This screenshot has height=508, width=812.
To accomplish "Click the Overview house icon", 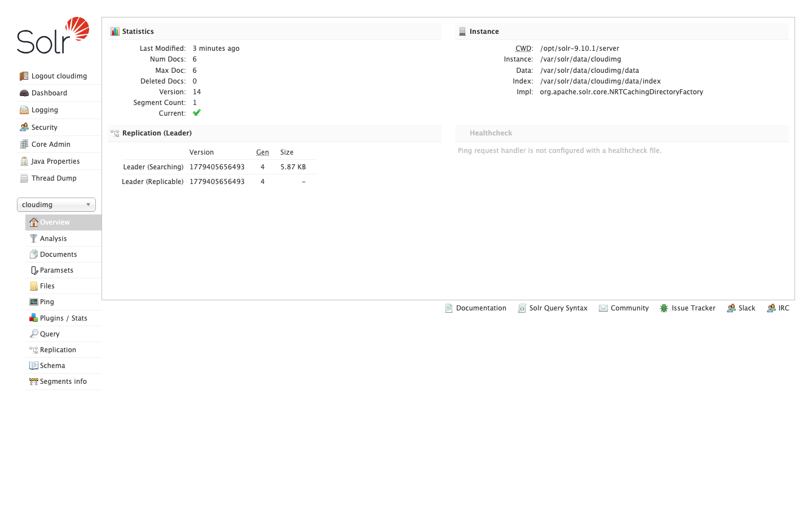I will tap(34, 222).
